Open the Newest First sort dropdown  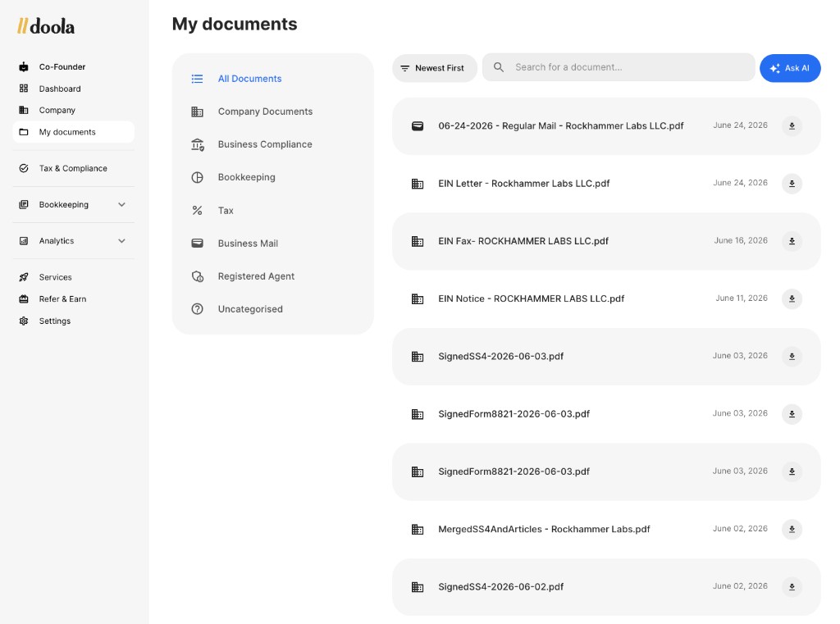pos(435,68)
